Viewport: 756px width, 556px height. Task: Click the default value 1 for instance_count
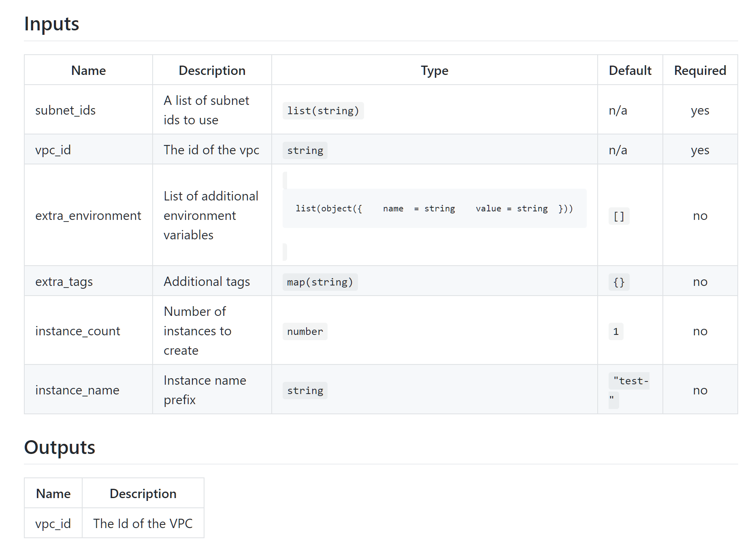(x=615, y=332)
